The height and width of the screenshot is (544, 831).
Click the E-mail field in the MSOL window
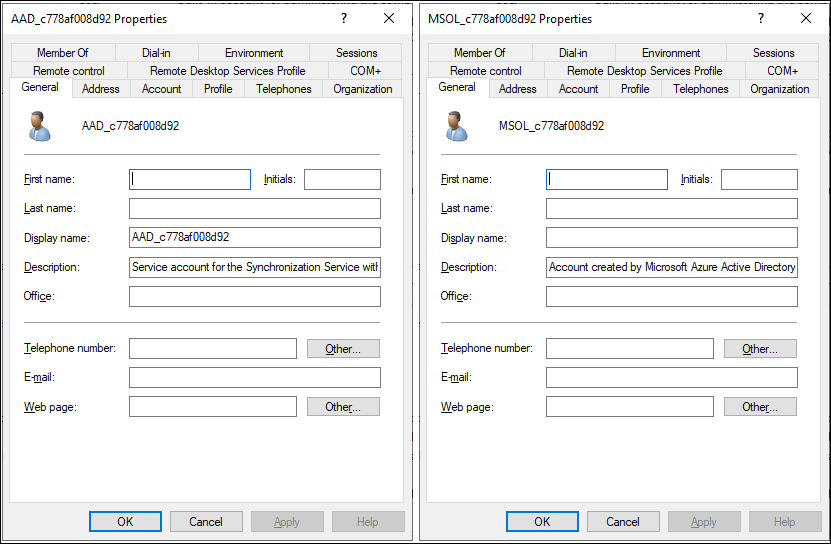(672, 378)
